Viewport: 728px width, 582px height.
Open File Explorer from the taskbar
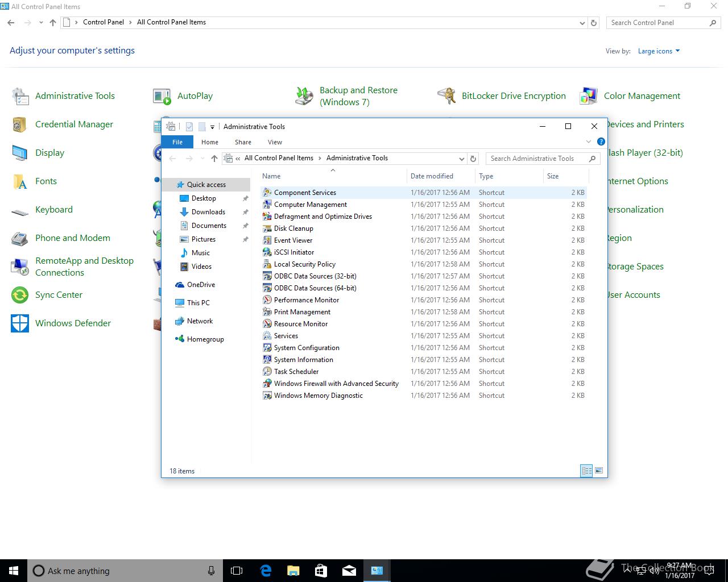tap(293, 571)
